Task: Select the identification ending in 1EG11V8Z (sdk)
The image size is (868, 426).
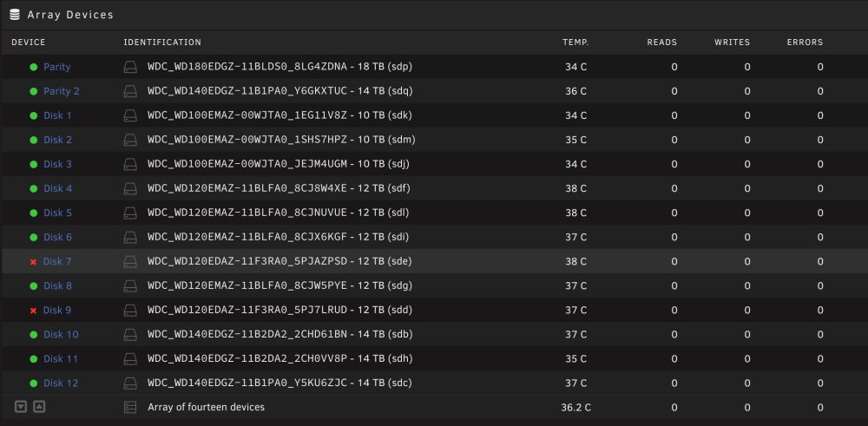Action: click(279, 115)
